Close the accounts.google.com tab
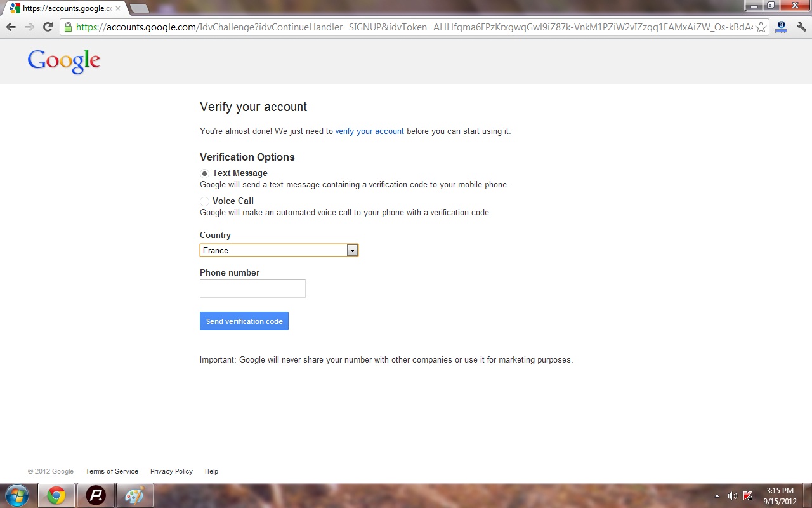The image size is (812, 508). click(117, 9)
